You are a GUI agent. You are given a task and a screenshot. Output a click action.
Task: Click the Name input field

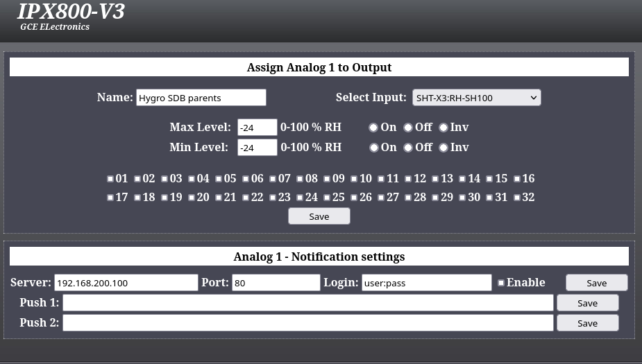(201, 98)
